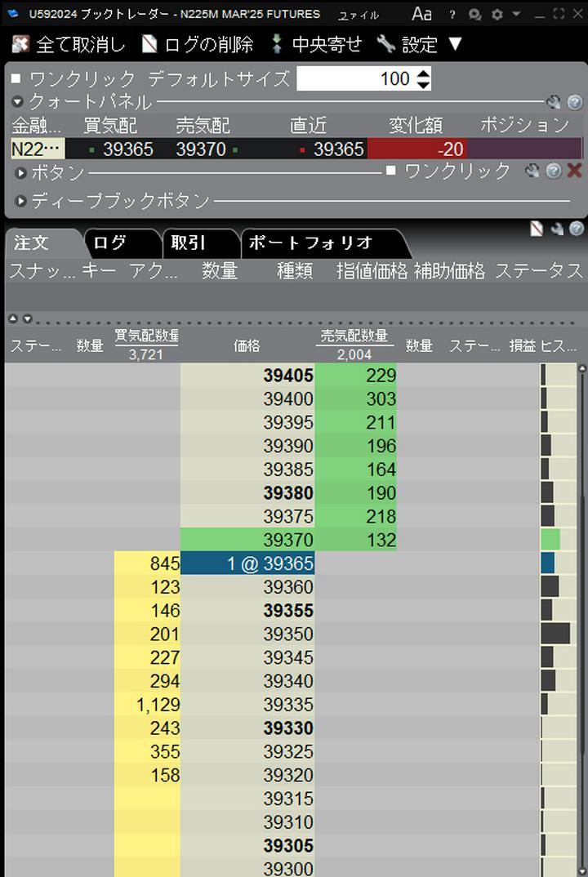Enable the ワンクリック checkbox beside デフォルトサイズ
This screenshot has height=877, width=588.
[16, 79]
